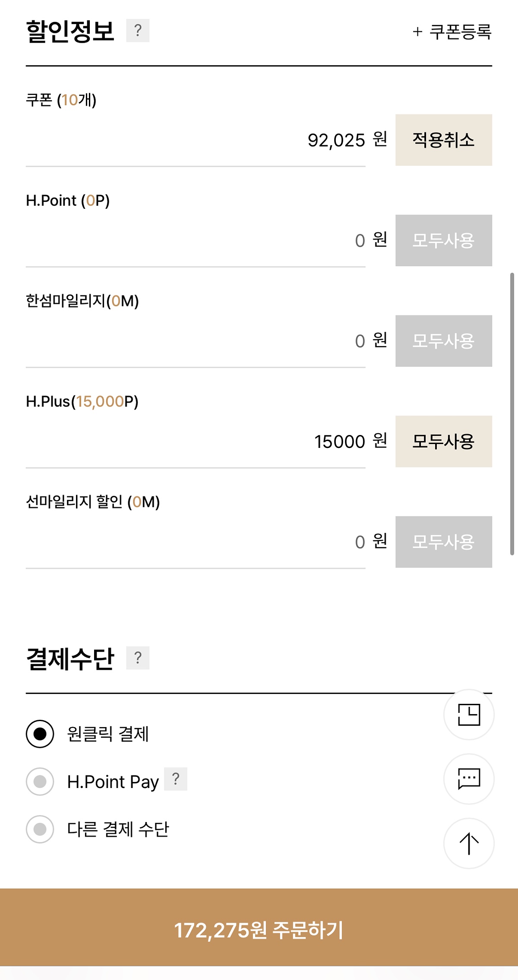The width and height of the screenshot is (518, 980).
Task: Choose 다른 결제 수단 radio option
Action: 40,829
